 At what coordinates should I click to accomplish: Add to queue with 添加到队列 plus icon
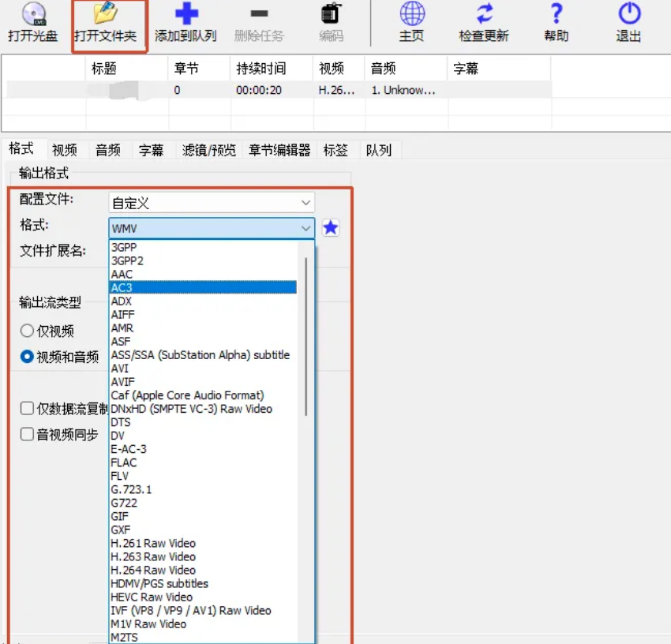tap(186, 13)
